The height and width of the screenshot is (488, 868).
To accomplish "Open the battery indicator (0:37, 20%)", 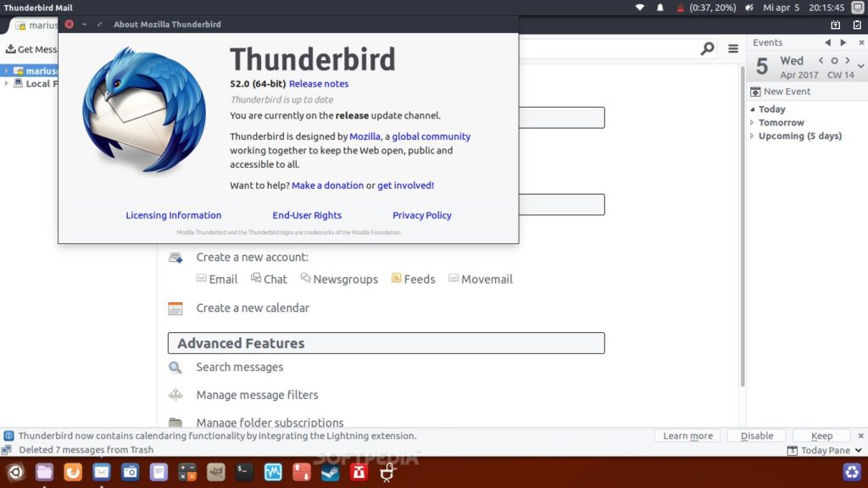I will pyautogui.click(x=706, y=8).
